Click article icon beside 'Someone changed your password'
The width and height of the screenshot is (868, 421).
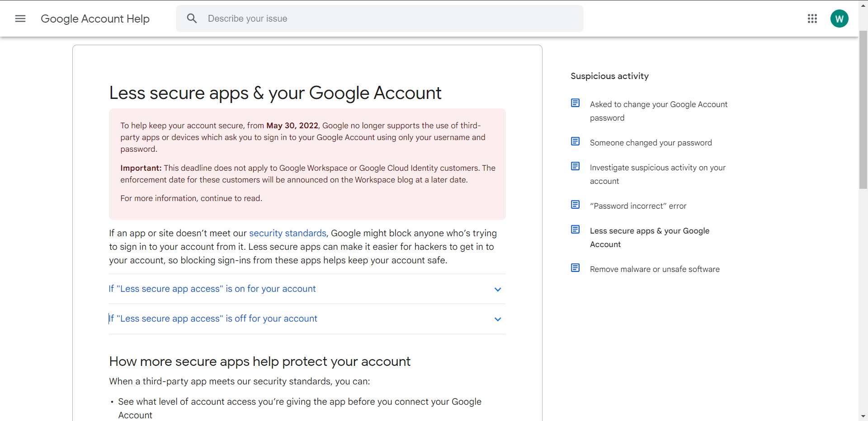tap(576, 141)
